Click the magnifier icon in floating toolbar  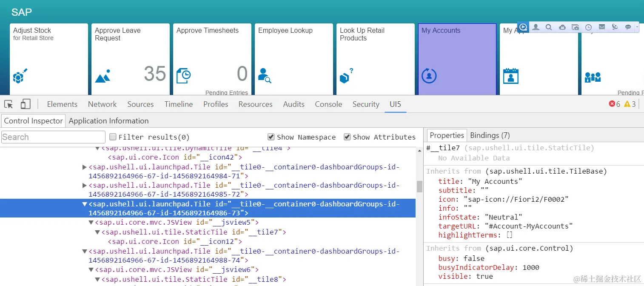point(549,27)
